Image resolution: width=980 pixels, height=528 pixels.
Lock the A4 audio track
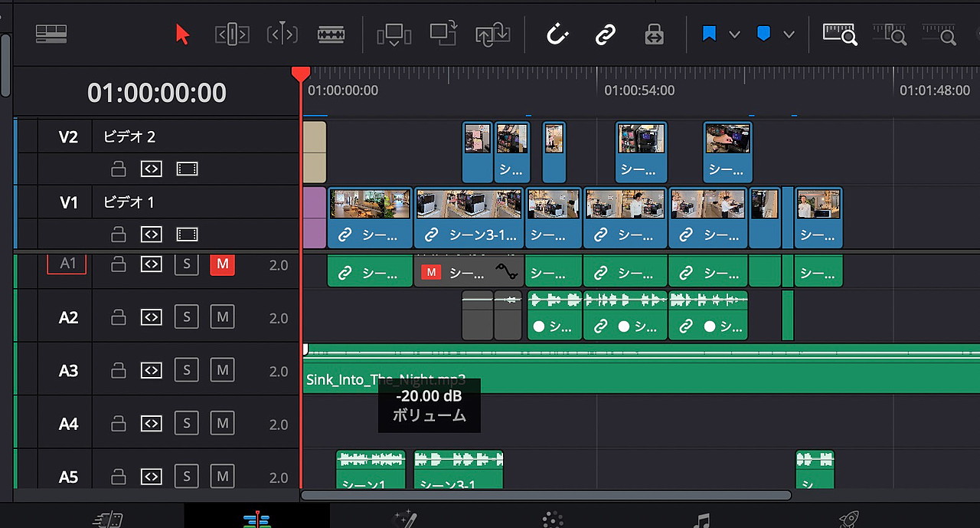click(118, 423)
